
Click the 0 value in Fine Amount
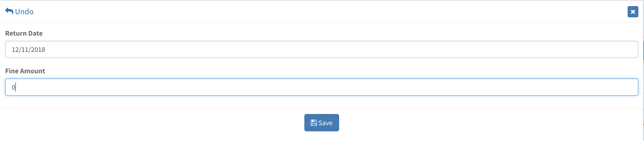(x=13, y=87)
